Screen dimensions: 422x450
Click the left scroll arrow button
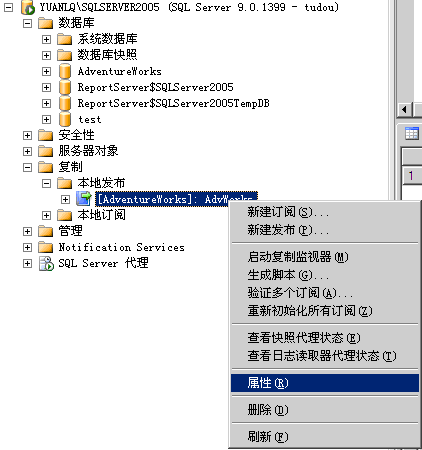(404, 109)
